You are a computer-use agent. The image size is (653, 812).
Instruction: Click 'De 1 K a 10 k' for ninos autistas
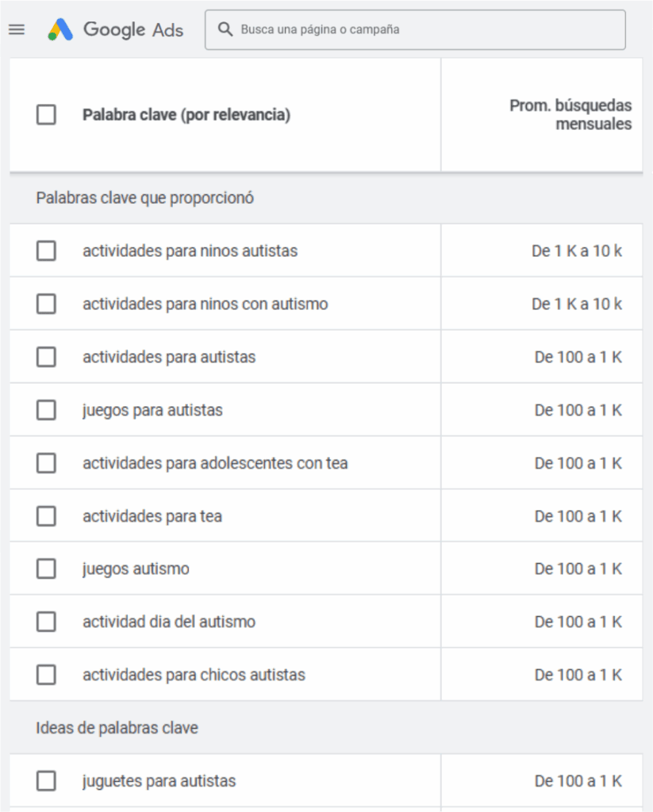[577, 251]
